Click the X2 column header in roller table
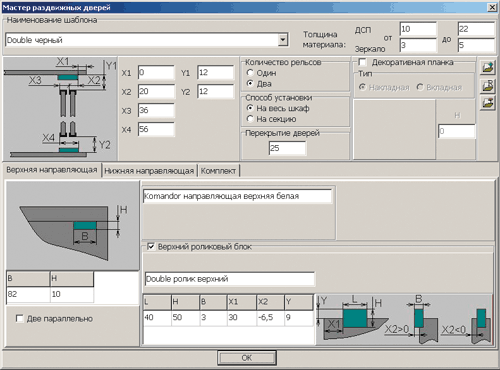Viewport: 500px width, 370px height. point(271,302)
